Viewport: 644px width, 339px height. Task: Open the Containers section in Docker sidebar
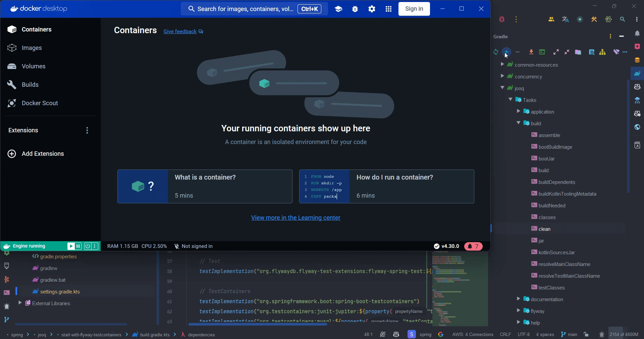(50, 29)
